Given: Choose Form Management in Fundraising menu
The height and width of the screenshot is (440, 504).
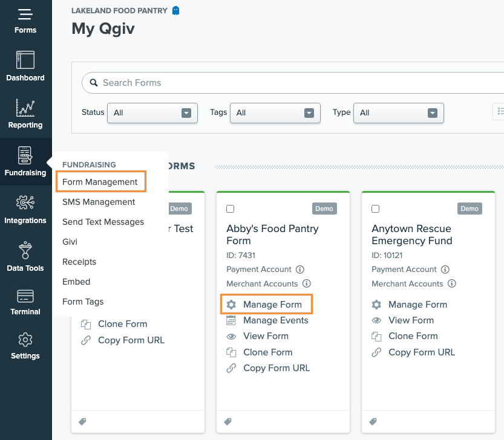Looking at the screenshot, I should [x=100, y=182].
